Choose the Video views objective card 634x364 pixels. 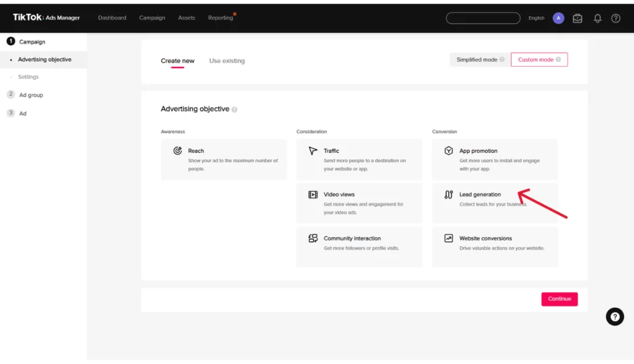(x=359, y=203)
